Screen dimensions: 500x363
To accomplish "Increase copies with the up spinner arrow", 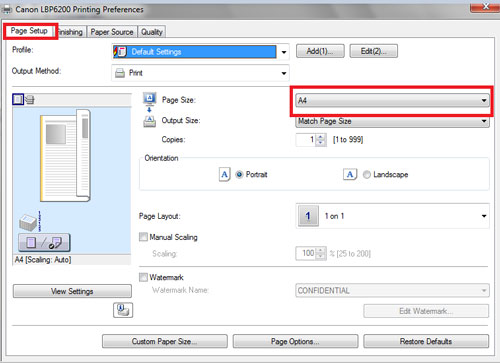I will 321,137.
